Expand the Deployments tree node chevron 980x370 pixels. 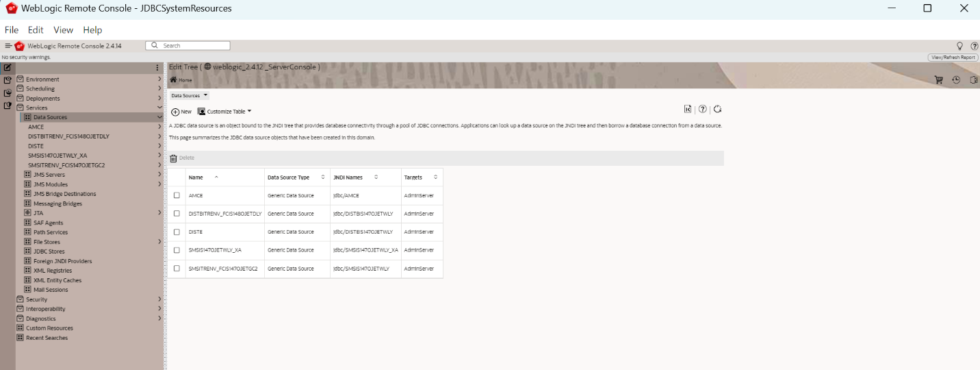[x=159, y=98]
